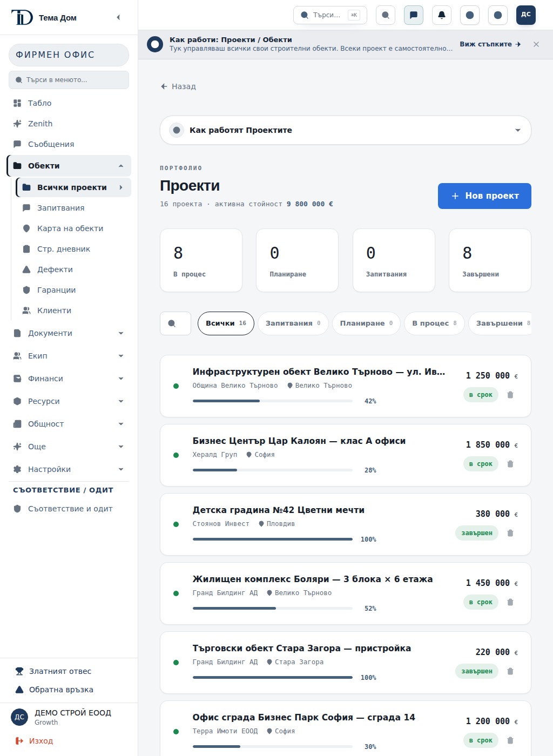Open the global Търси search box
The width and height of the screenshot is (553, 756).
click(330, 15)
